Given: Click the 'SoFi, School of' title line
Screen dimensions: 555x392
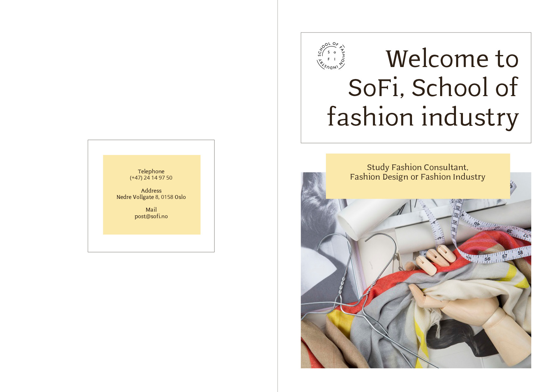Looking at the screenshot, I should click(433, 87).
